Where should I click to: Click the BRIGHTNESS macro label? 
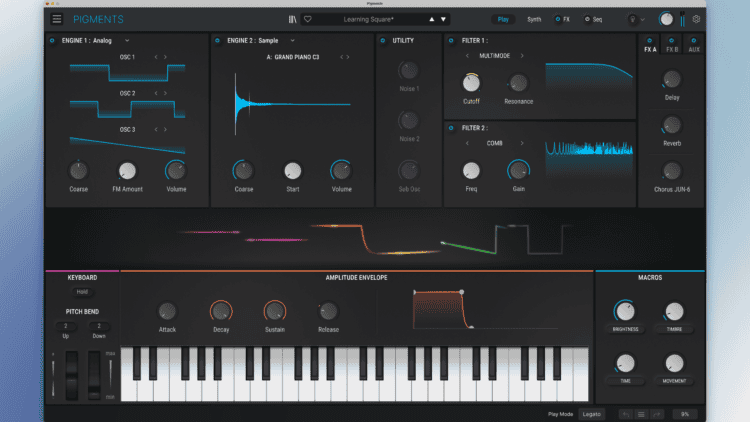point(625,329)
